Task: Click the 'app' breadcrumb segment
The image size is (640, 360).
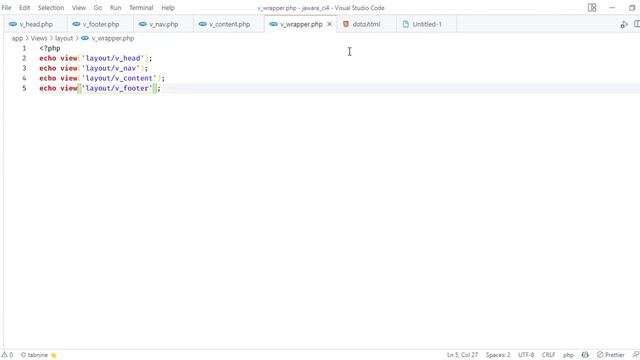Action: [17, 38]
